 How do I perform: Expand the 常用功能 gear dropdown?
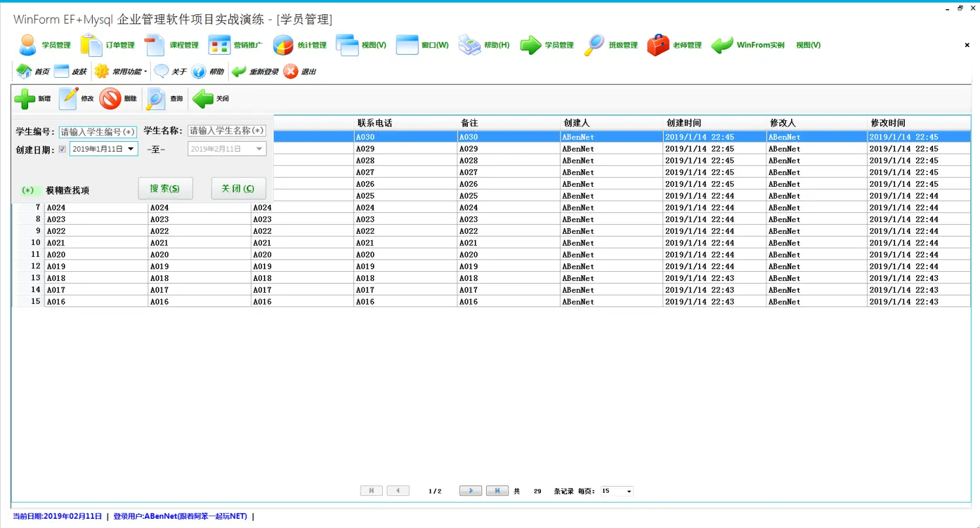click(x=121, y=71)
